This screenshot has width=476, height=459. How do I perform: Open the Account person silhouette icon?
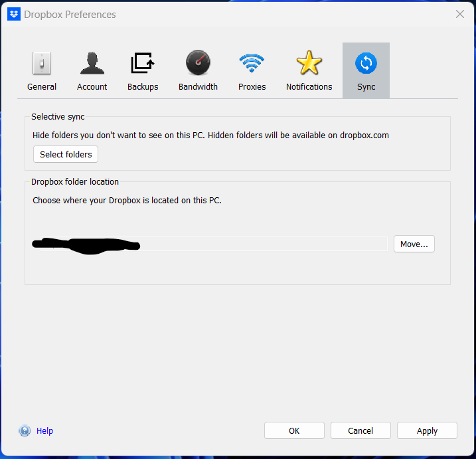92,63
